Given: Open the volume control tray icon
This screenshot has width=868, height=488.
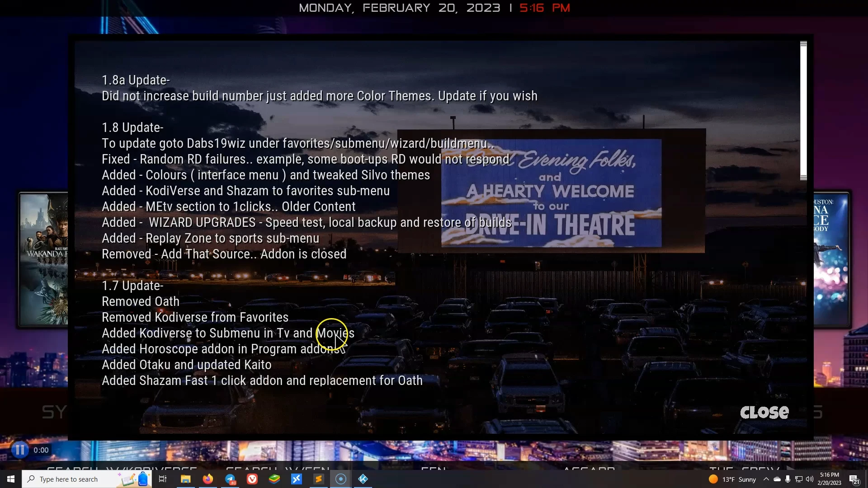Looking at the screenshot, I should [x=810, y=479].
